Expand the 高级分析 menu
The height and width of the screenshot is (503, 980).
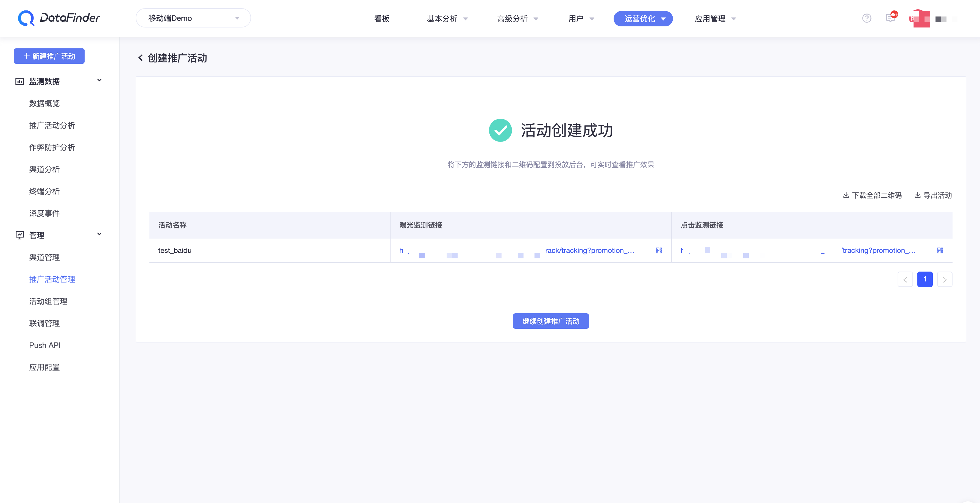pos(517,19)
